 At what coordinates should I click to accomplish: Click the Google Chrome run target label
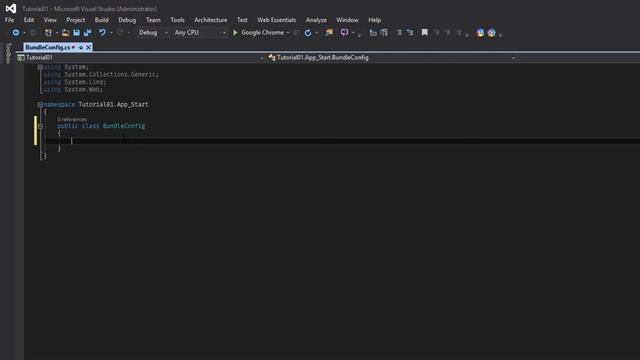coord(262,33)
